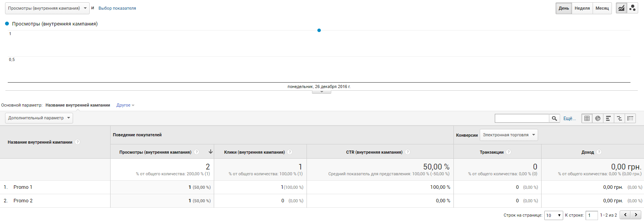Switch graph to День view
The height and width of the screenshot is (222, 644).
pyautogui.click(x=564, y=8)
